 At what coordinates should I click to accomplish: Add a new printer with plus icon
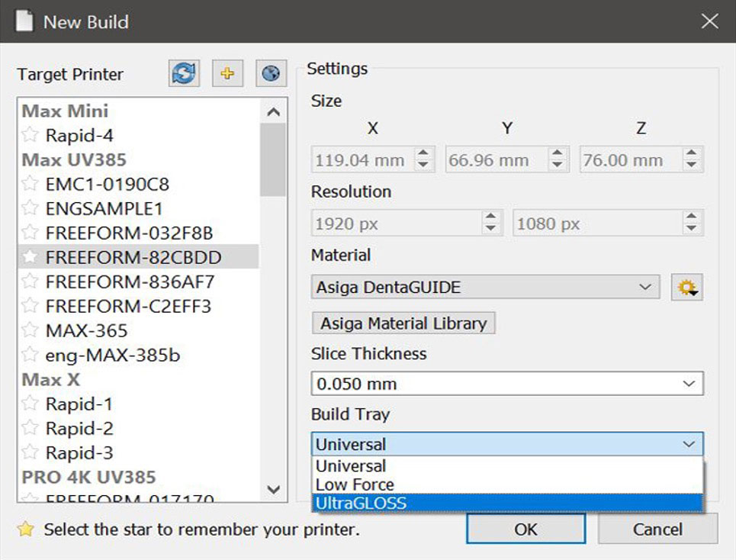[x=227, y=73]
